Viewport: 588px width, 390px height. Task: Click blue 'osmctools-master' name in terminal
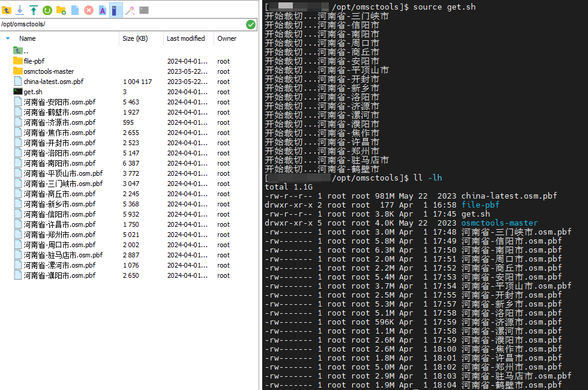499,223
